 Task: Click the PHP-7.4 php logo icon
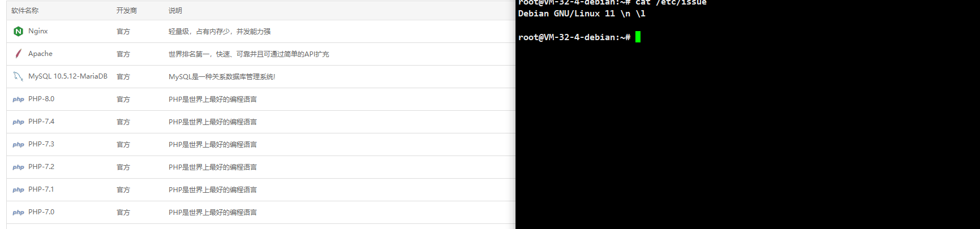pos(18,122)
